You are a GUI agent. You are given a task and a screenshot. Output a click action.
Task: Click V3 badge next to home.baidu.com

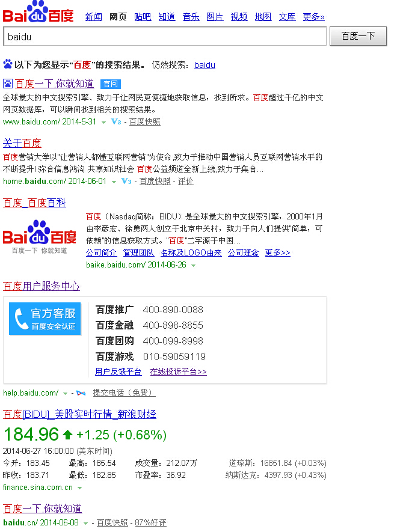point(126,181)
